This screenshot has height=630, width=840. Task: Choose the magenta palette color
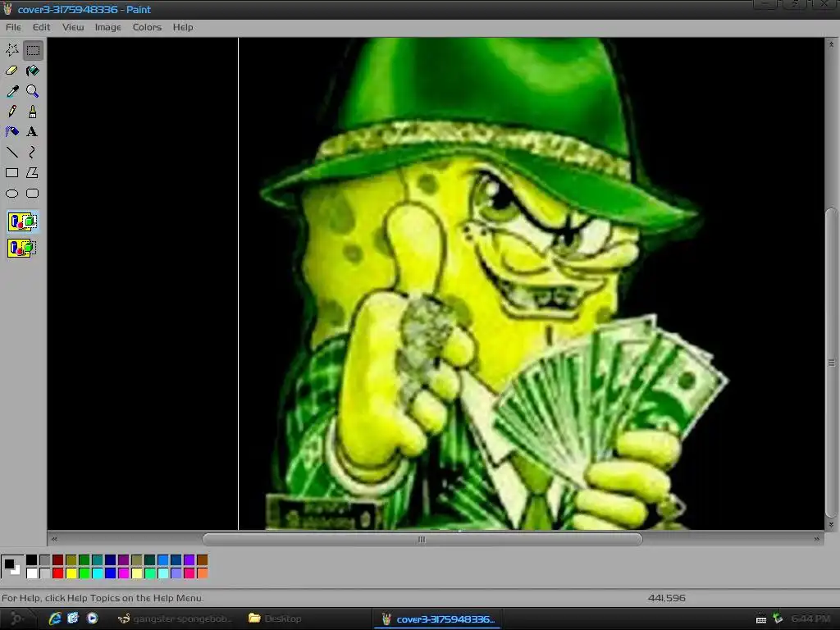124,573
